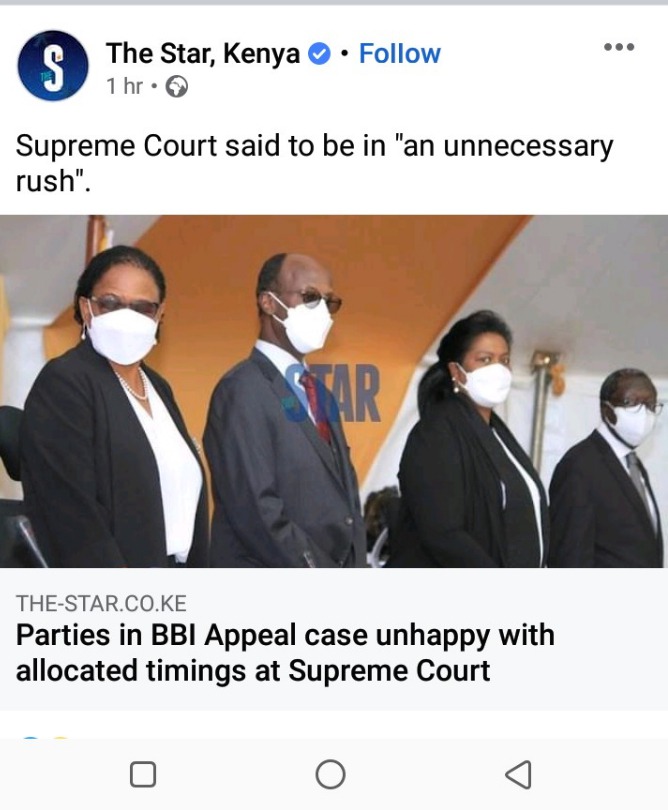Tap the link preview card footer area

coord(334,639)
